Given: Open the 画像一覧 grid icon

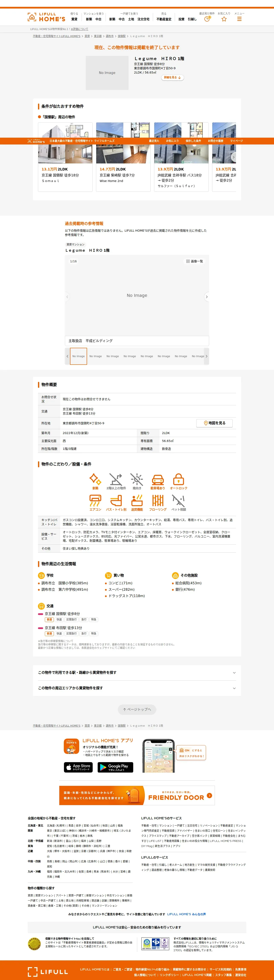Looking at the screenshot, I should 188,261.
